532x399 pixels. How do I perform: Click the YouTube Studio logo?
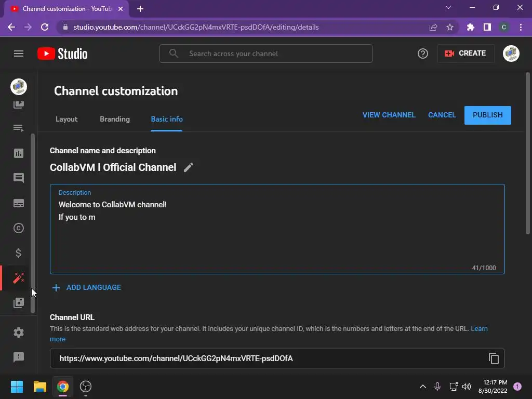(x=62, y=54)
